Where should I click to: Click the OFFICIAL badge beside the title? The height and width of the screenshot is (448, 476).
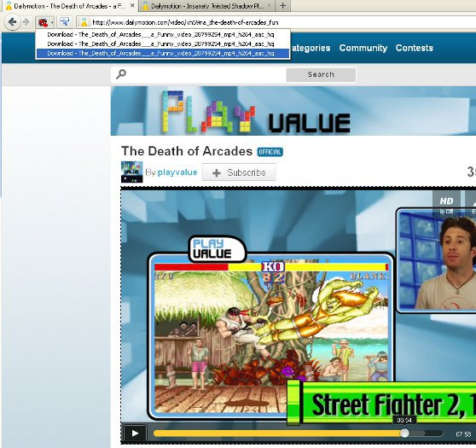(x=270, y=152)
